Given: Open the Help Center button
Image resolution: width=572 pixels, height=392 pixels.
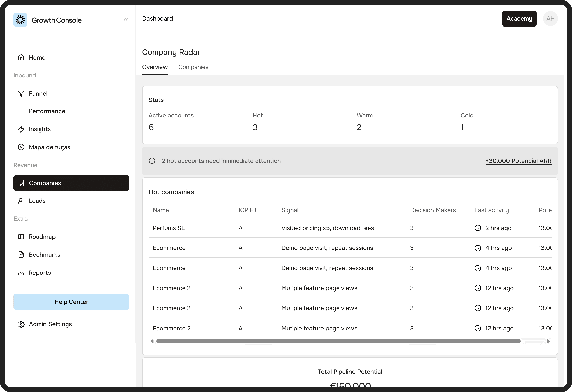Looking at the screenshot, I should [71, 302].
